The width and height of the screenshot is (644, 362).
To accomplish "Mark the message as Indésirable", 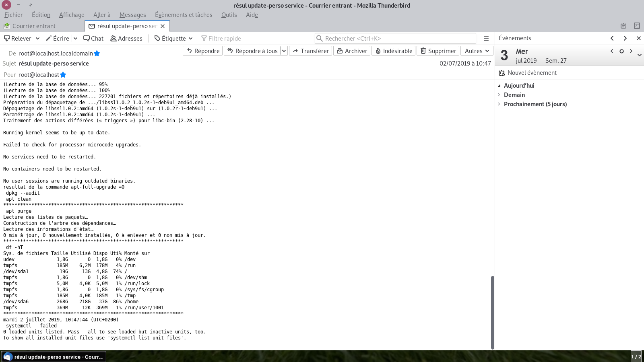I will coord(393,51).
